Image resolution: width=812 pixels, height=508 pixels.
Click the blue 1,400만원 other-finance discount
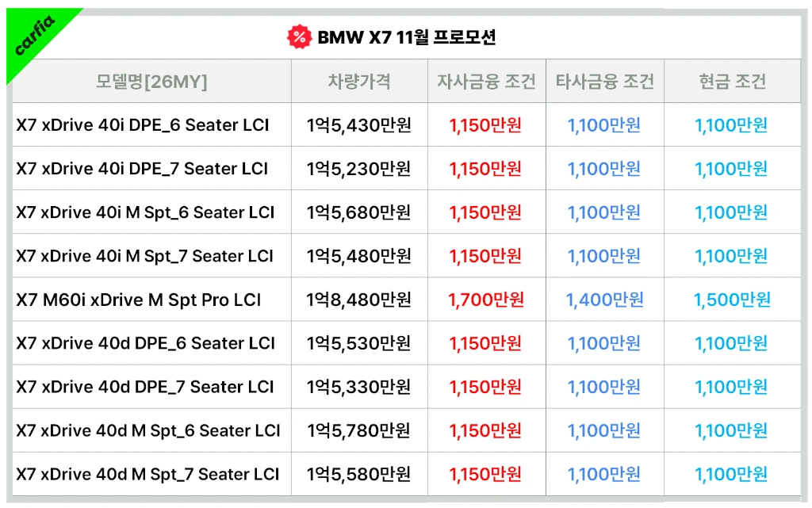coord(604,300)
